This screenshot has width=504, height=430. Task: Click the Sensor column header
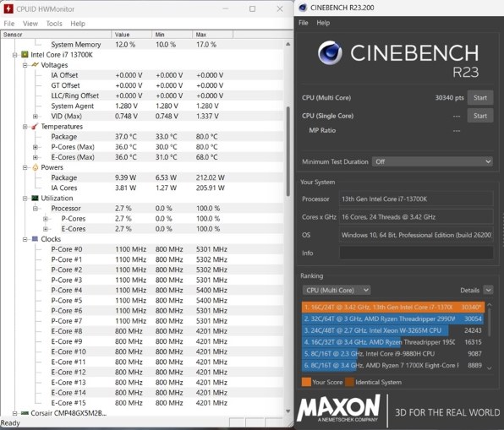pyautogui.click(x=57, y=35)
